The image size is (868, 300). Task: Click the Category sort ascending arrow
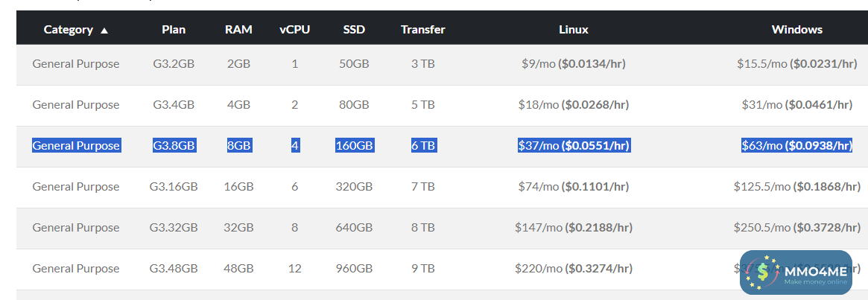pos(104,31)
